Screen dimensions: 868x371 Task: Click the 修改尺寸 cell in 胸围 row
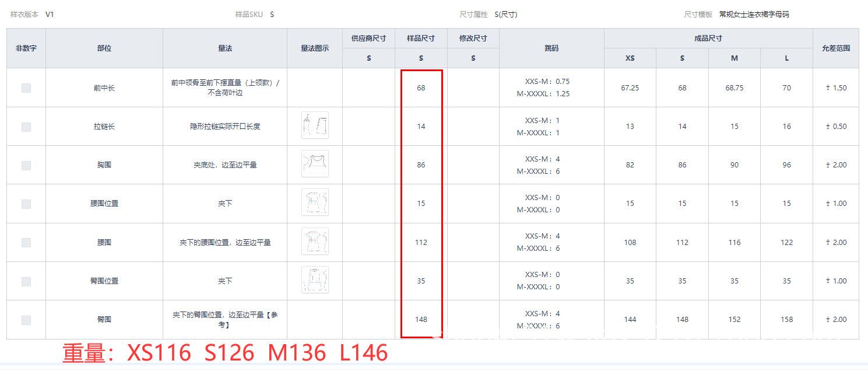click(x=473, y=165)
